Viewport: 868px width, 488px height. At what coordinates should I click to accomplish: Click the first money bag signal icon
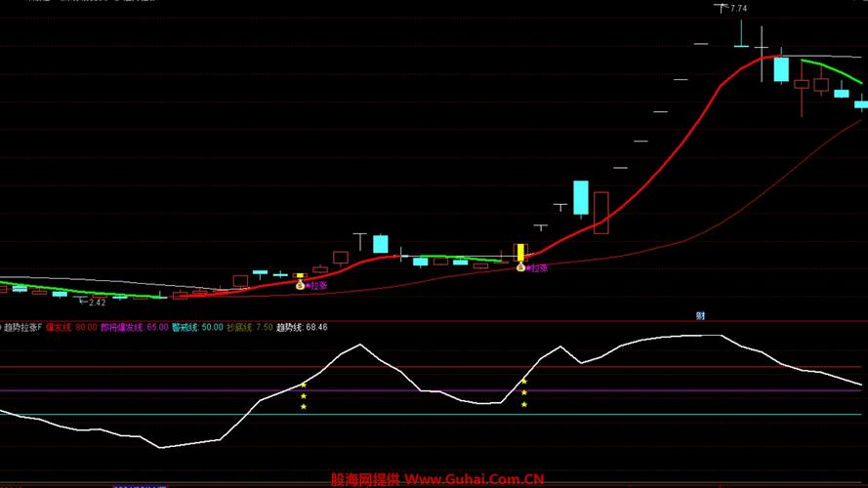pos(300,285)
